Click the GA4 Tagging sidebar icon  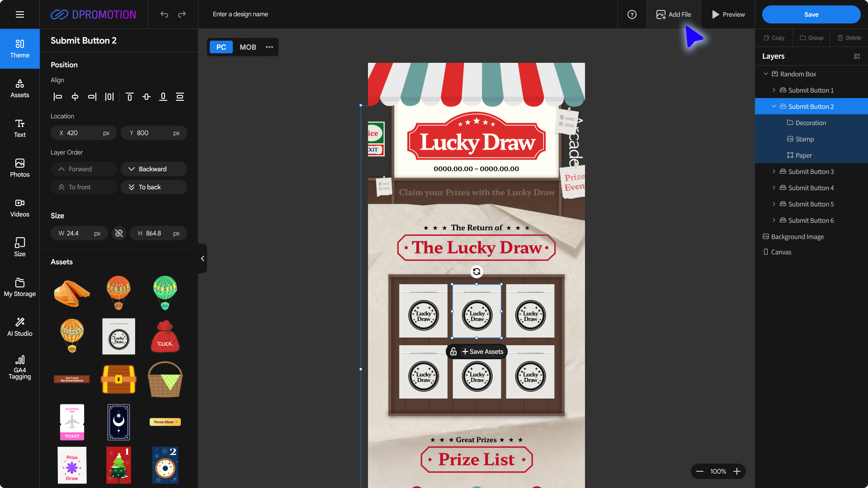(x=20, y=367)
